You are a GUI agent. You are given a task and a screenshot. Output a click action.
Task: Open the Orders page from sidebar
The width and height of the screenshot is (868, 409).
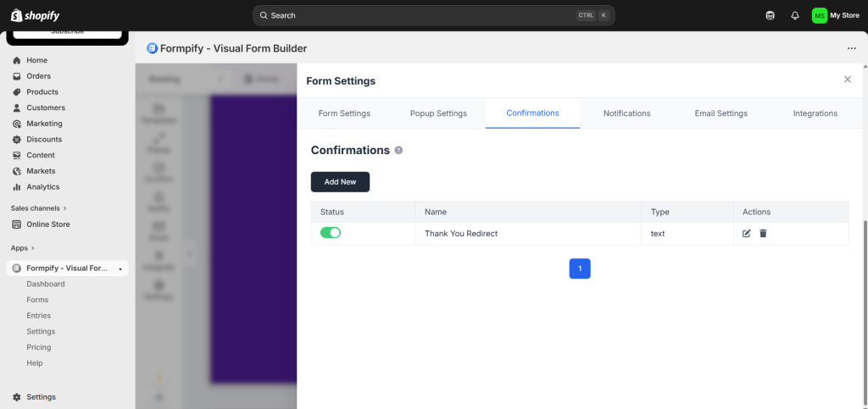click(38, 76)
